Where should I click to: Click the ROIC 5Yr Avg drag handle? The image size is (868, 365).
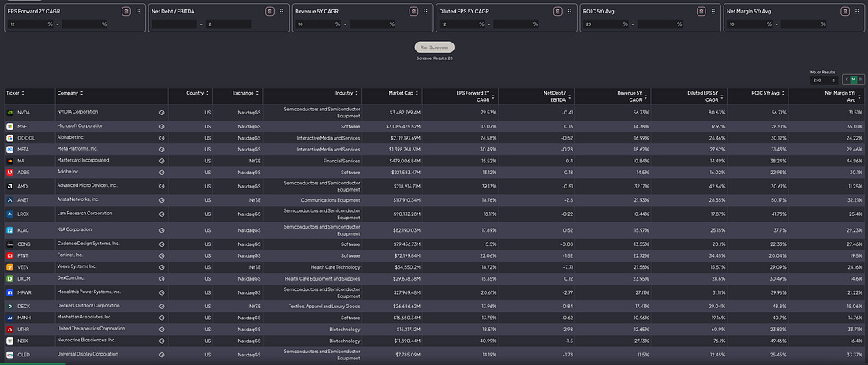[713, 11]
